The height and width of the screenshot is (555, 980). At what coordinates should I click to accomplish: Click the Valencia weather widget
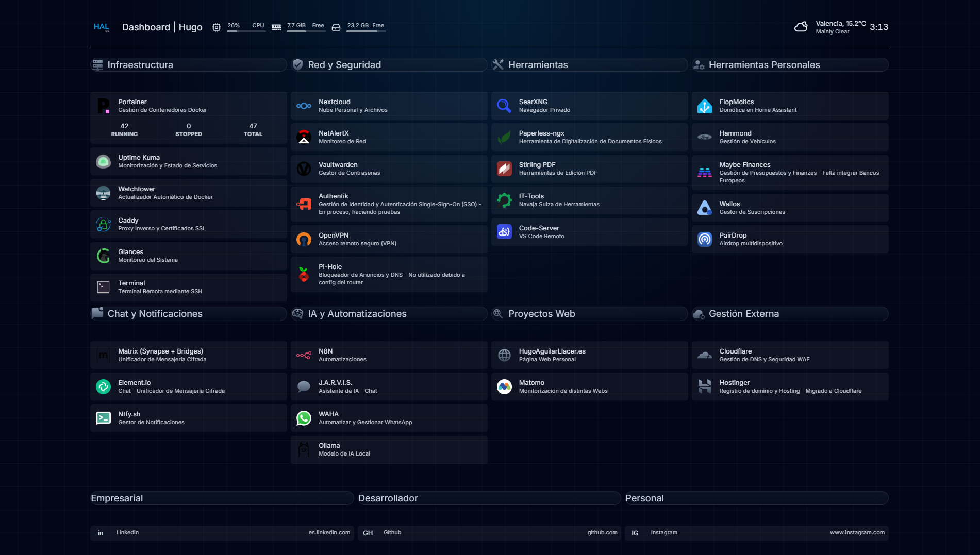[x=830, y=27]
